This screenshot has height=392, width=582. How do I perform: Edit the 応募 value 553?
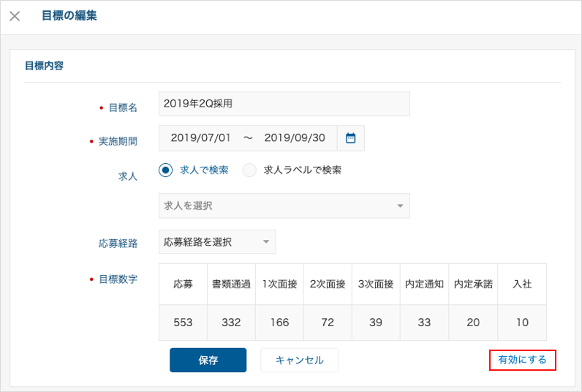pyautogui.click(x=183, y=323)
